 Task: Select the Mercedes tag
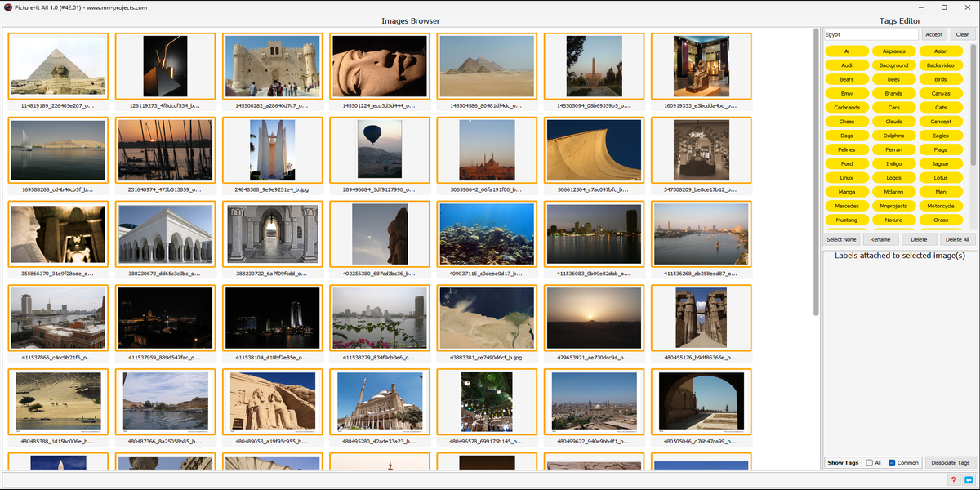pos(847,206)
